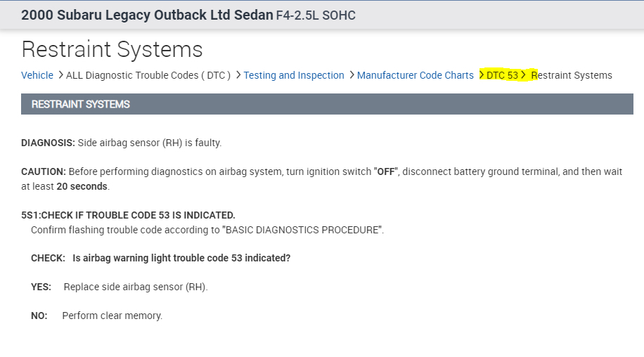
Task: Click the 5S1 check trouble code heading
Action: pos(128,215)
